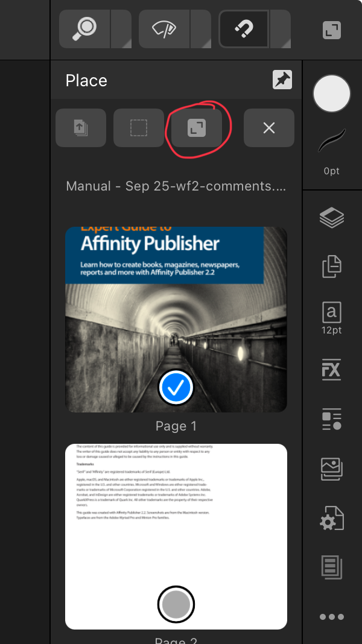The height and width of the screenshot is (644, 362).
Task: Click the Page 1 label
Action: 176,426
